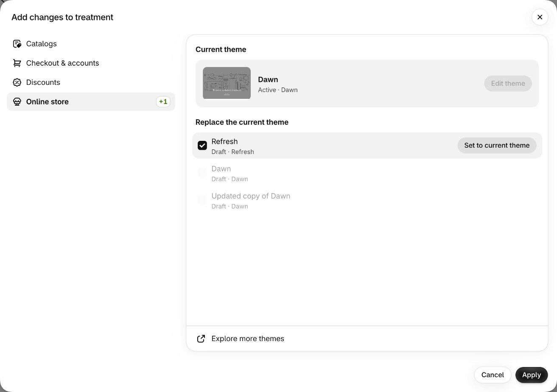The image size is (557, 392).
Task: Click the Online store icon
Action: pyautogui.click(x=17, y=102)
